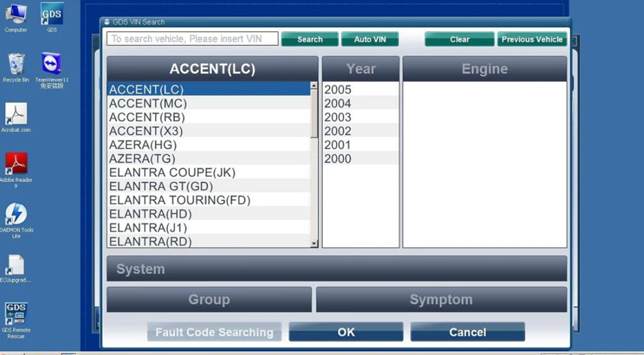Open the Computer desktop icon

15,17
